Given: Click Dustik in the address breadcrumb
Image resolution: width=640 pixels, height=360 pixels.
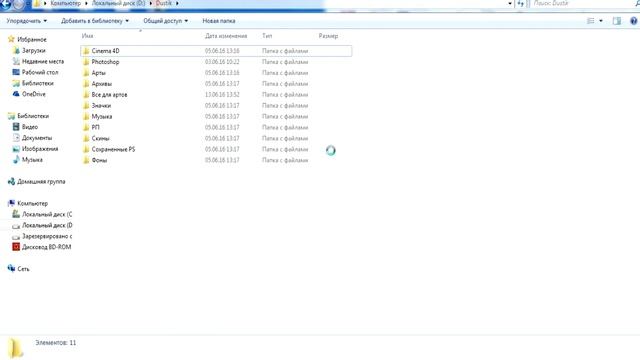Looking at the screenshot, I should (164, 3).
